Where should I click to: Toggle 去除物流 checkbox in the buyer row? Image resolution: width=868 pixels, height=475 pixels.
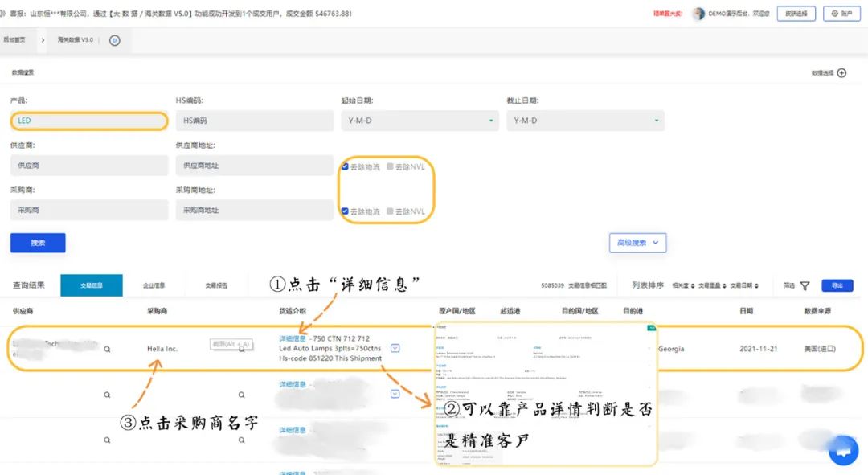click(x=345, y=211)
